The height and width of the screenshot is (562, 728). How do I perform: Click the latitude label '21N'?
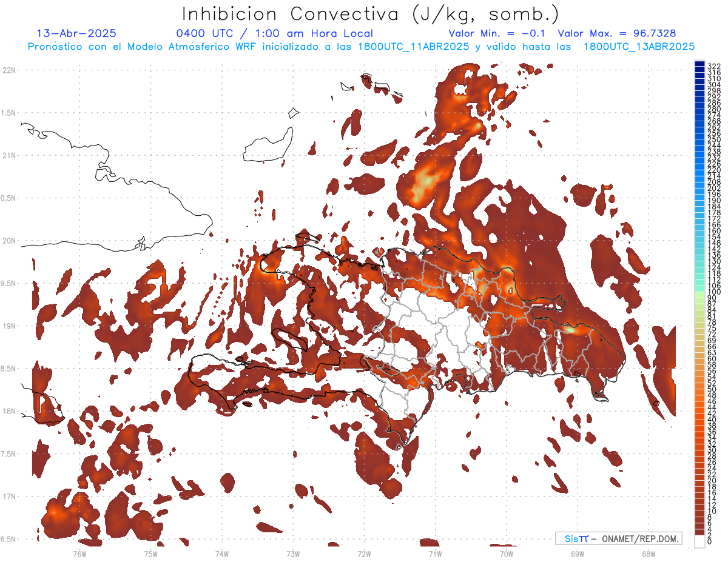pyautogui.click(x=10, y=155)
